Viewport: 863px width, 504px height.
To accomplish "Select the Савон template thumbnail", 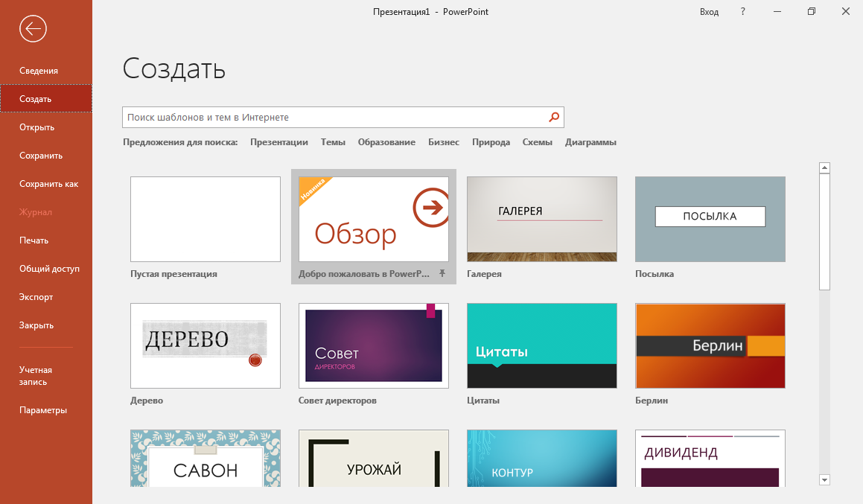I will (206, 459).
